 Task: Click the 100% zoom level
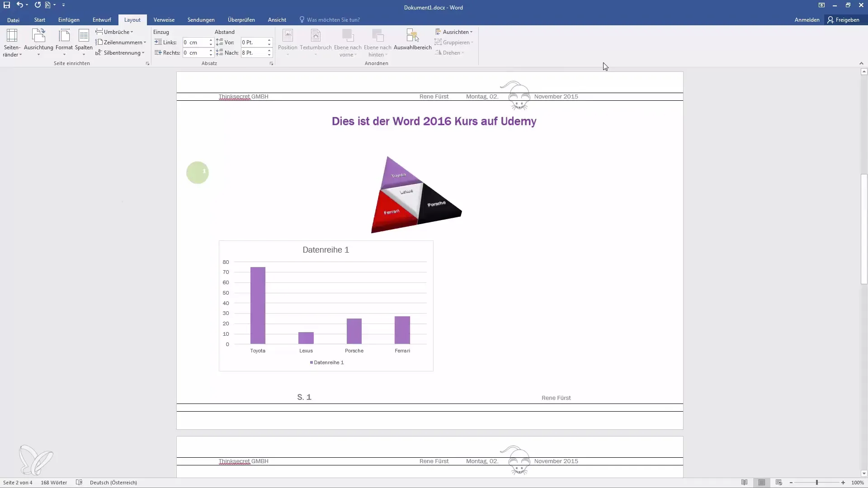[857, 483]
